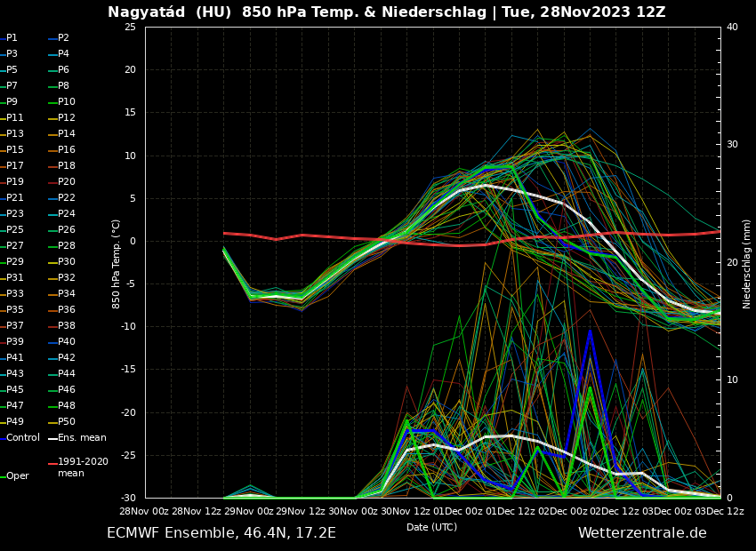Click the P38 legend entry

point(67,326)
